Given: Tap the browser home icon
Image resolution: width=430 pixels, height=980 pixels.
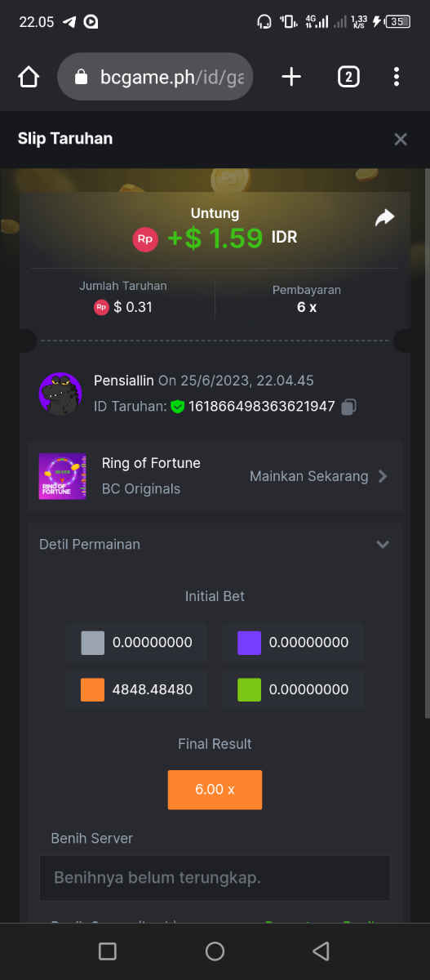Looking at the screenshot, I should click(x=29, y=77).
